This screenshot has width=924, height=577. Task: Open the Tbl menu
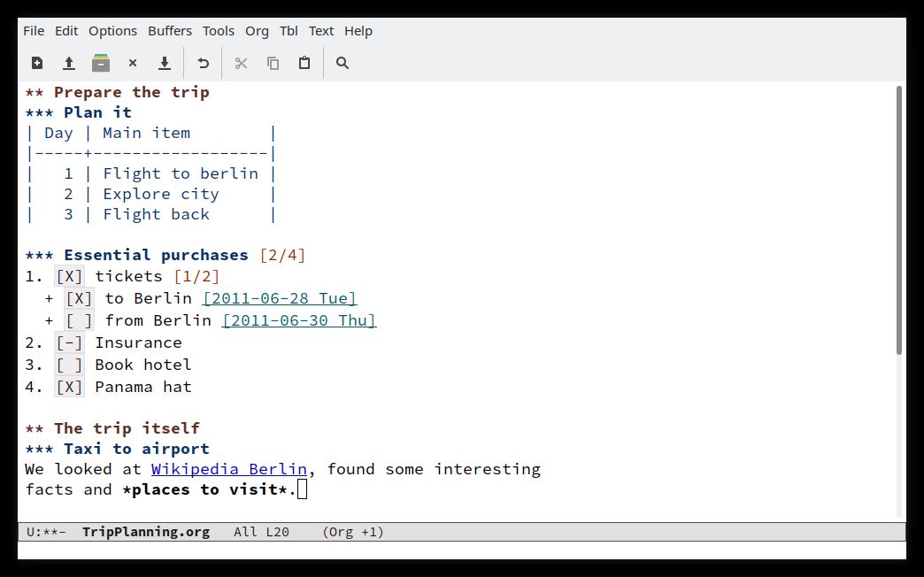point(289,31)
